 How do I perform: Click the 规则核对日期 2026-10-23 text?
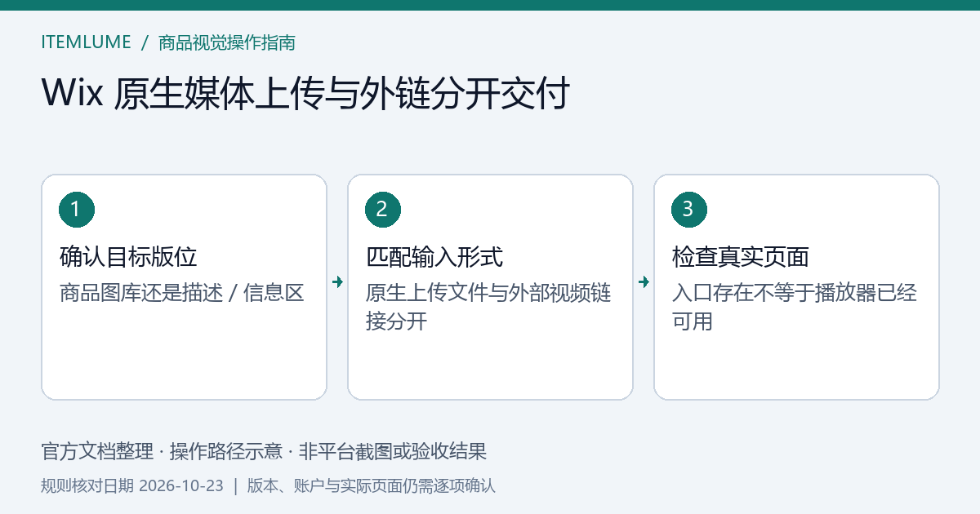coord(132,485)
